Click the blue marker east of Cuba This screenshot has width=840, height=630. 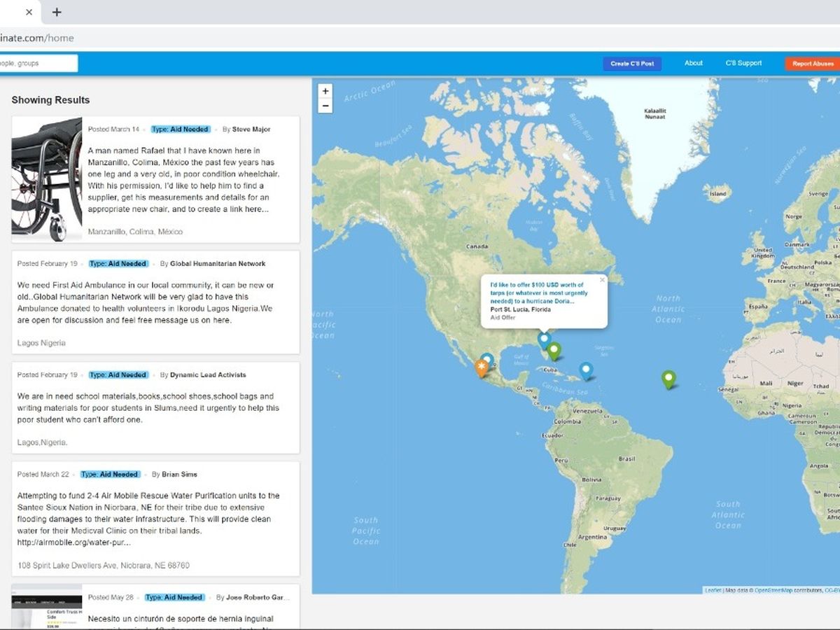click(586, 370)
